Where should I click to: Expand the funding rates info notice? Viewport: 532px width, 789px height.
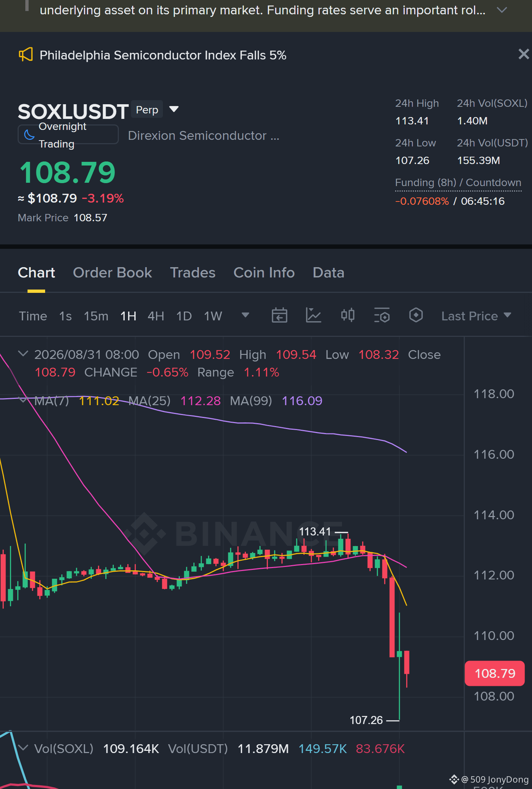502,10
